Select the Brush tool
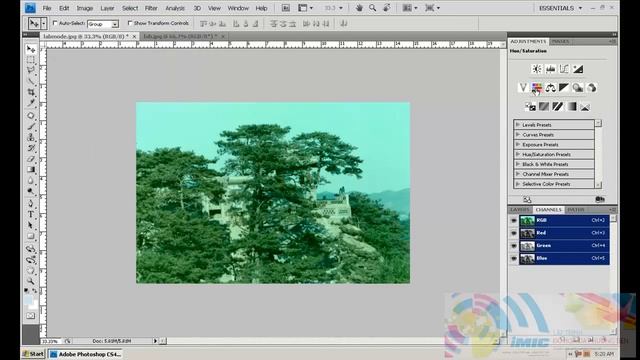The width and height of the screenshot is (640, 360). [x=31, y=127]
